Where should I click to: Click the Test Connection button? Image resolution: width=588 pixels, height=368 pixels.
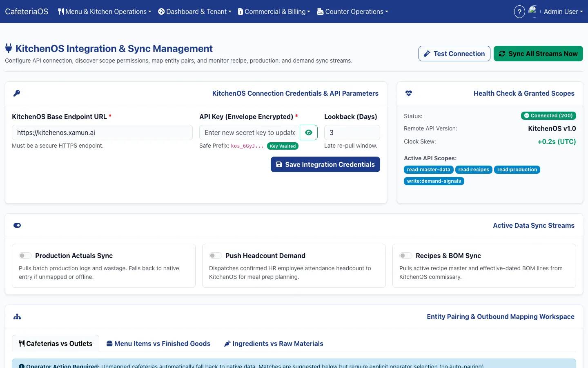(x=454, y=54)
